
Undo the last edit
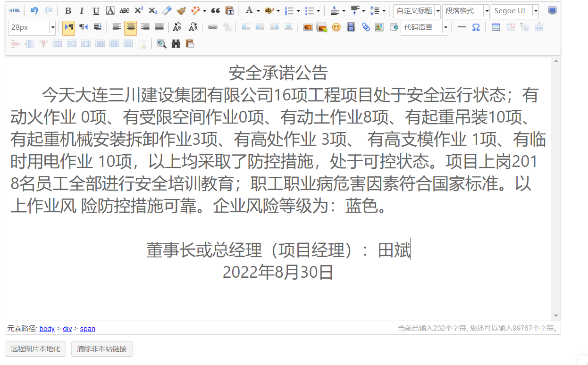[x=34, y=10]
